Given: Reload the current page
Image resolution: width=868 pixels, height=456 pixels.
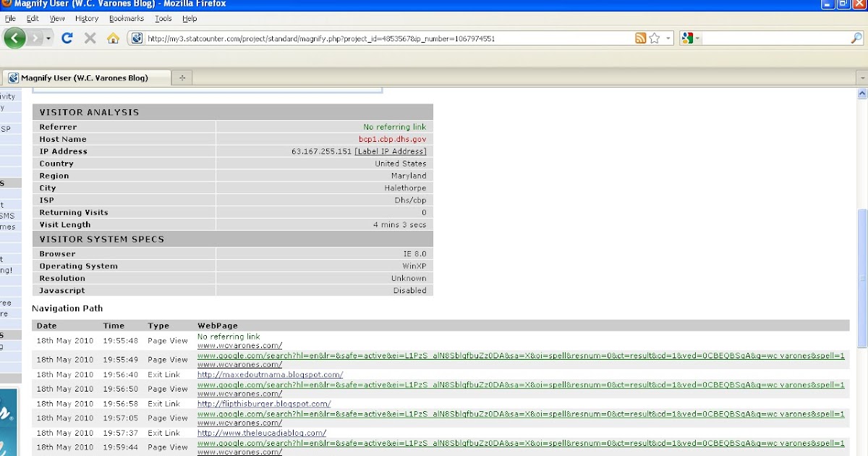Looking at the screenshot, I should (x=67, y=38).
